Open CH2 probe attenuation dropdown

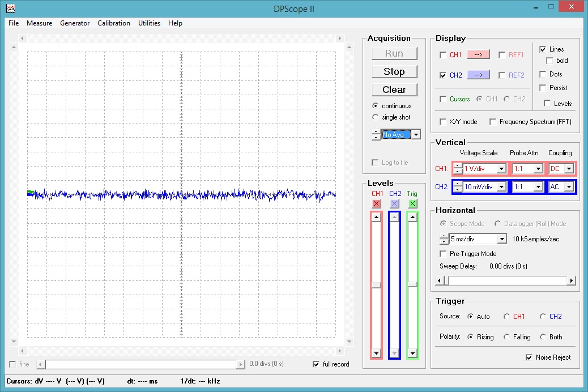pyautogui.click(x=539, y=187)
